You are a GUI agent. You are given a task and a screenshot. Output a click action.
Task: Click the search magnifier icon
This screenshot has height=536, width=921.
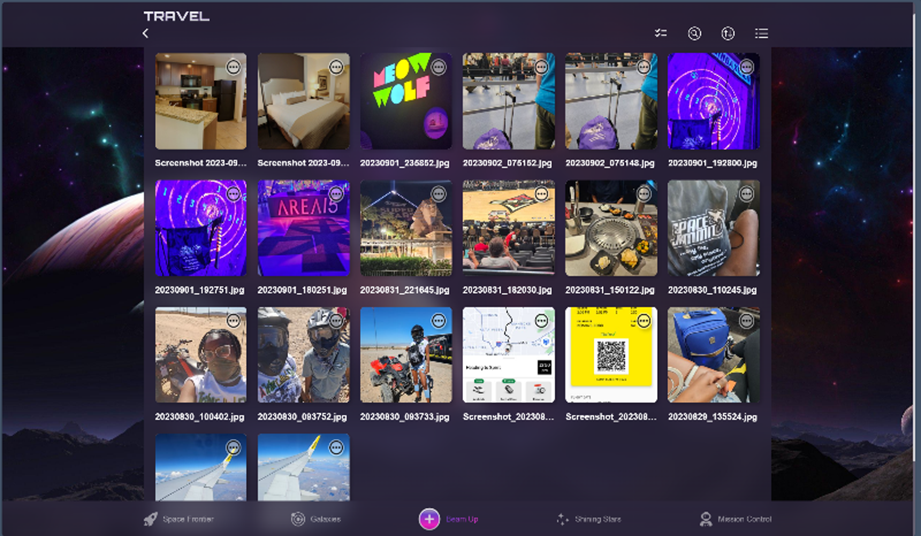(694, 33)
